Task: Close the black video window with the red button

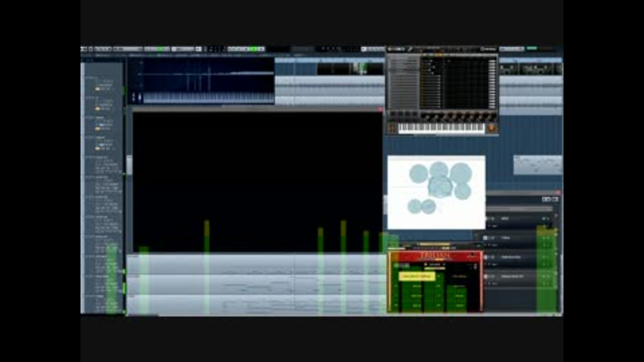Action: [380, 109]
